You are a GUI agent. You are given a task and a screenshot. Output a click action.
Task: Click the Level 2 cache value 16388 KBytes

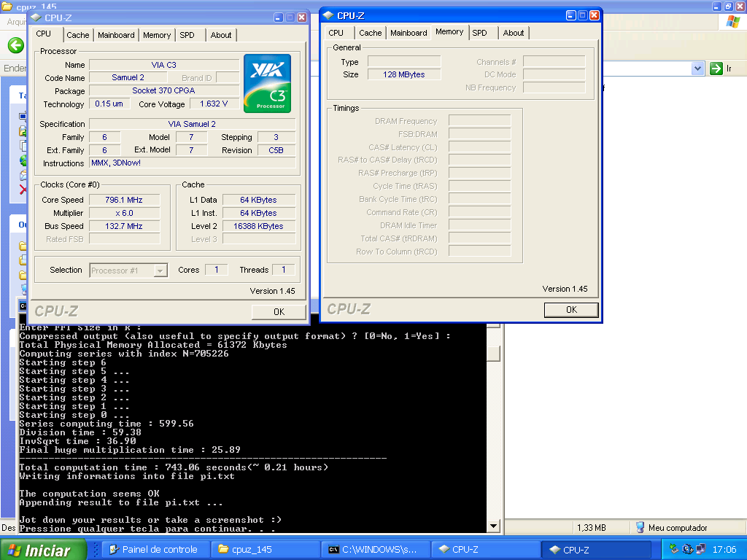259,226
